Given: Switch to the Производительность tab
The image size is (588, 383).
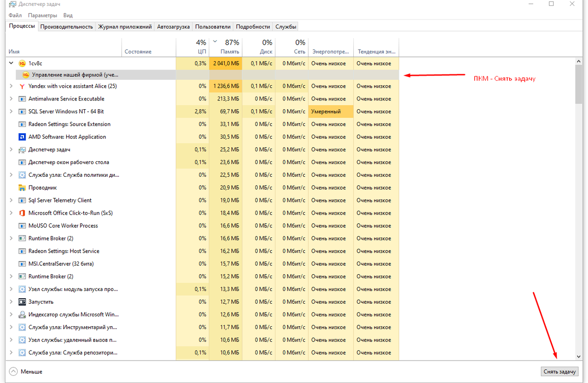Looking at the screenshot, I should coord(67,27).
